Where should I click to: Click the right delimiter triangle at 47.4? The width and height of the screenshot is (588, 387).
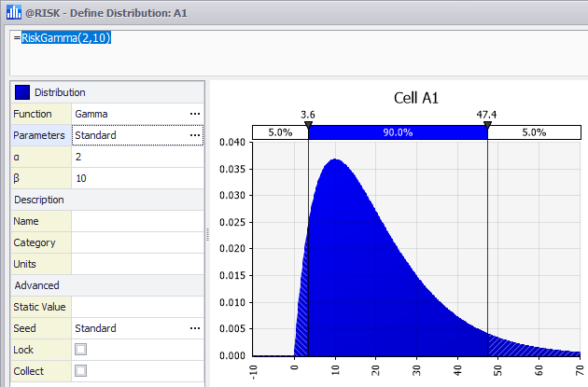[487, 124]
